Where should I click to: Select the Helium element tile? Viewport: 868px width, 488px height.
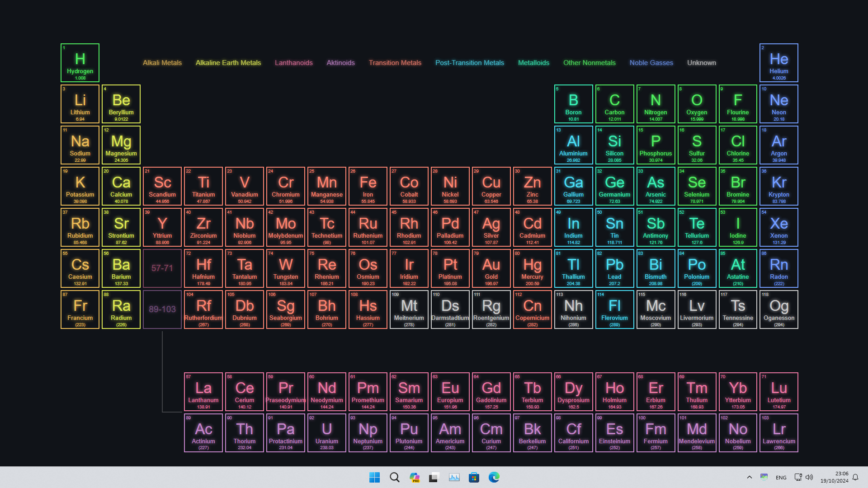pyautogui.click(x=779, y=63)
